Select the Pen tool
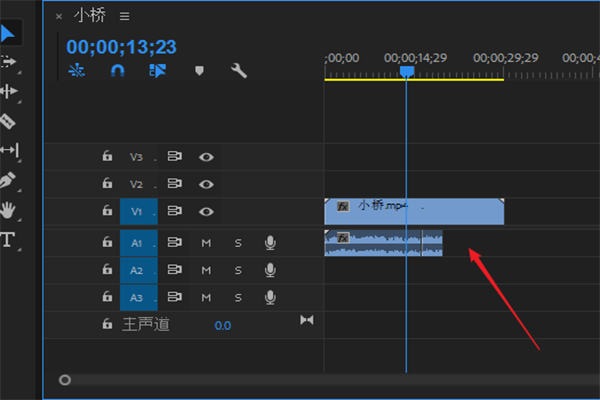600x400 pixels. [8, 180]
